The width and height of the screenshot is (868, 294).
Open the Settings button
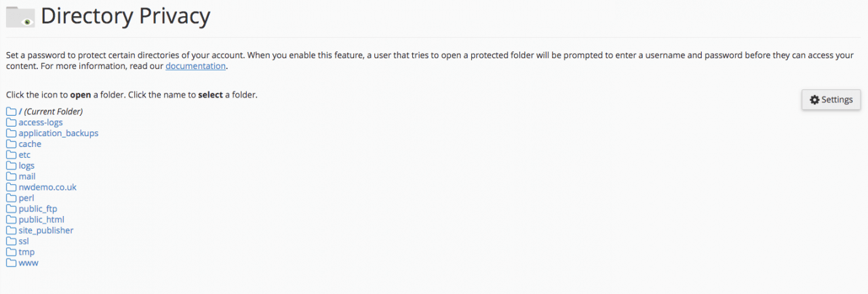tap(831, 100)
